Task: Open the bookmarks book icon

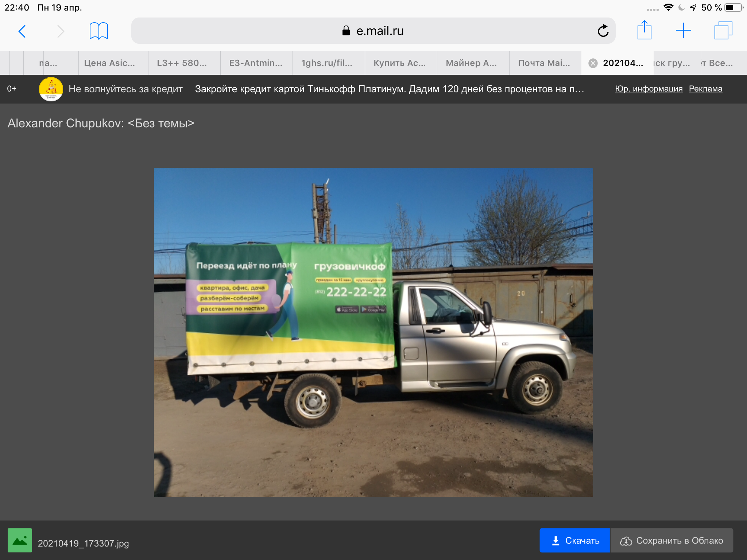Action: (x=98, y=31)
